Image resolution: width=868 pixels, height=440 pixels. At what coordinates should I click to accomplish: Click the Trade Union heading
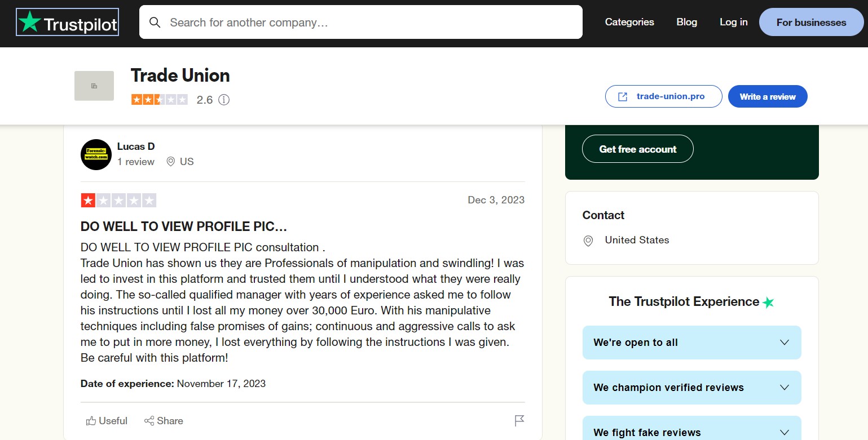[x=180, y=75]
